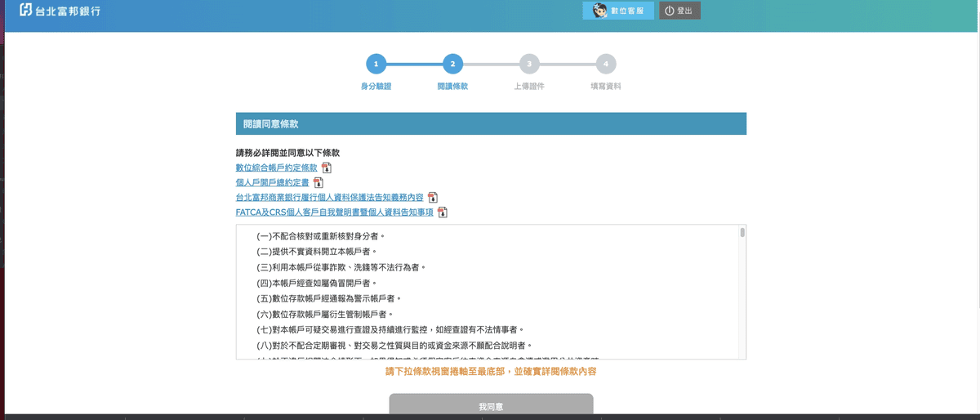Click the 閱讀同意條款 section header

pos(491,124)
